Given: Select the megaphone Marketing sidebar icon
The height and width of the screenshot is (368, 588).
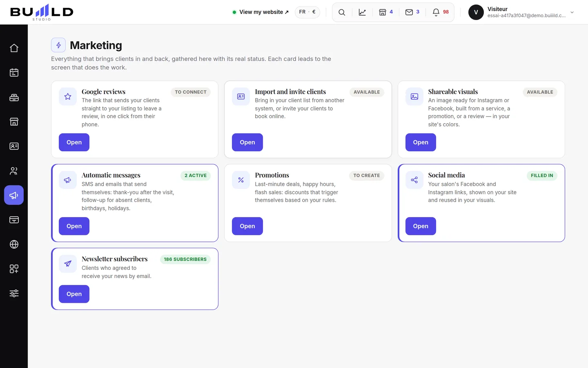Looking at the screenshot, I should tap(14, 195).
